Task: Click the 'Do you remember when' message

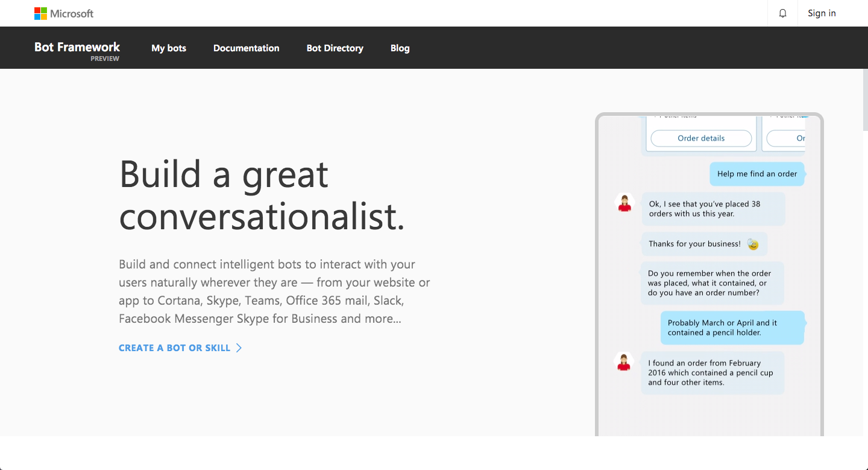Action: 712,283
